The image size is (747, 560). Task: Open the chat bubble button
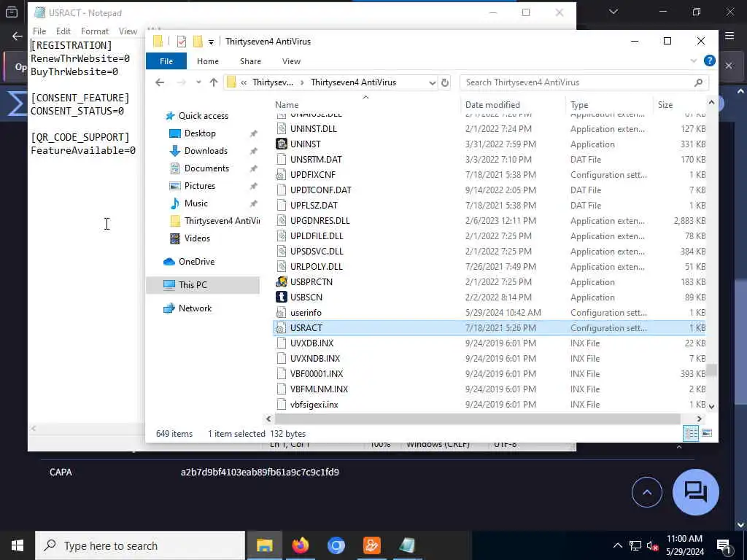point(695,492)
